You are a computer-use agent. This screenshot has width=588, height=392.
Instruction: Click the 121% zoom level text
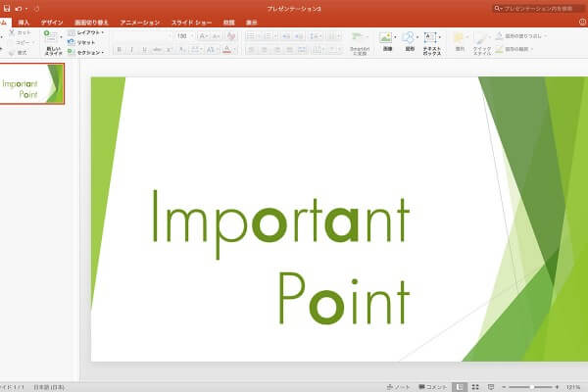[573, 387]
